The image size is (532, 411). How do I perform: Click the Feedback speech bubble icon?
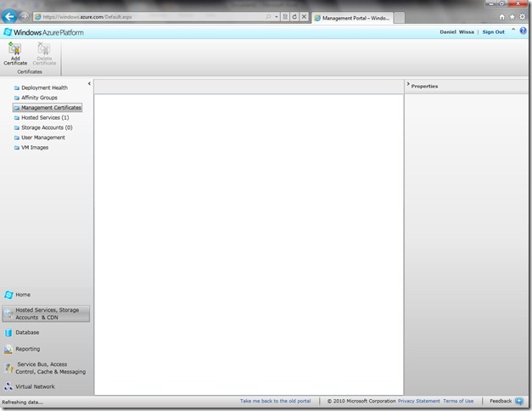[x=518, y=401]
